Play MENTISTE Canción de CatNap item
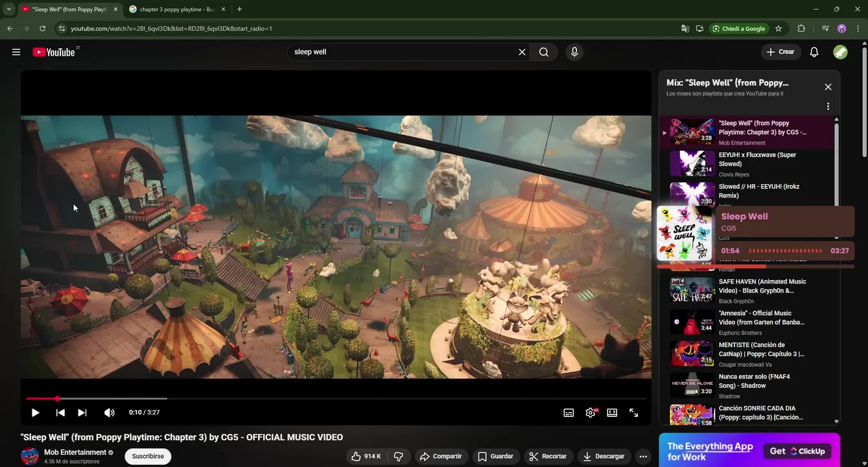 (747, 355)
